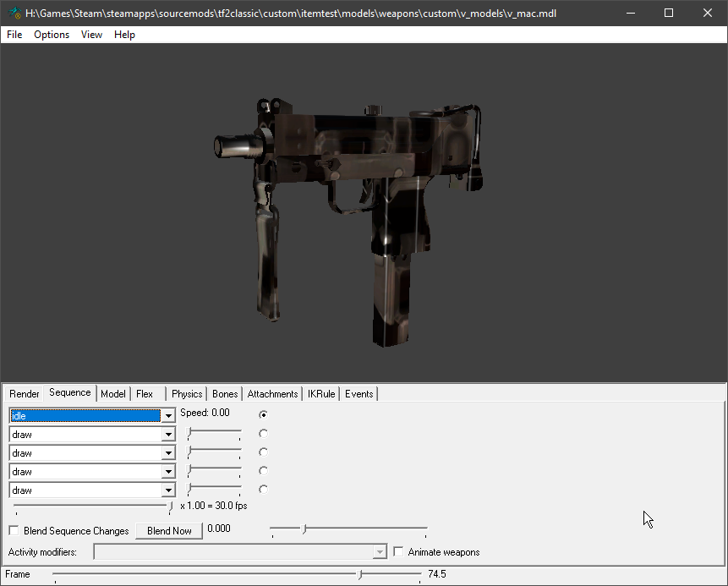Viewport: 728px width, 586px height.
Task: Open the Bones tab
Action: [225, 394]
